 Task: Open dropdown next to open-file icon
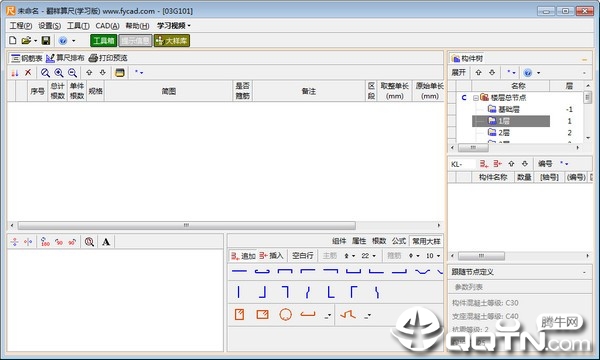[36, 41]
